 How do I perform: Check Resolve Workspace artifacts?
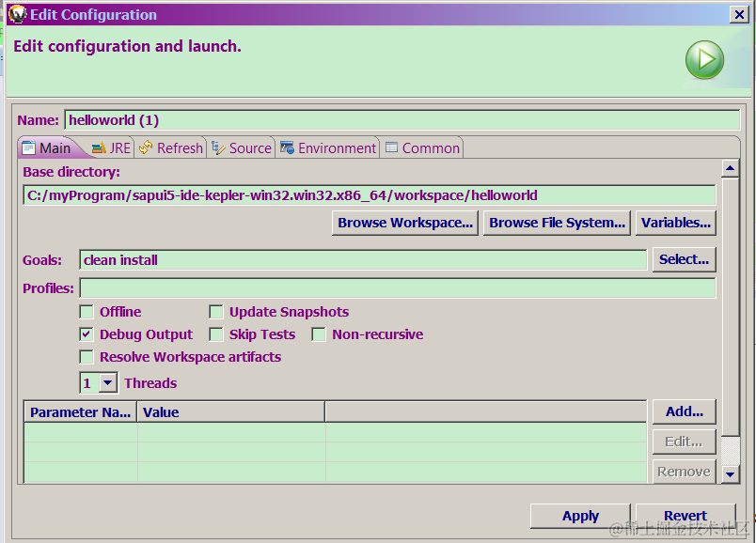pyautogui.click(x=87, y=357)
